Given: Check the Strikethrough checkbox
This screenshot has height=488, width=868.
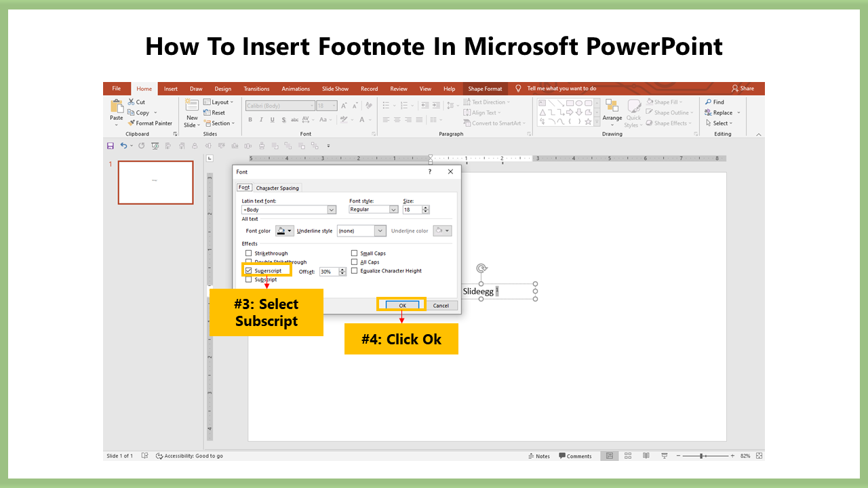Looking at the screenshot, I should coord(249,253).
